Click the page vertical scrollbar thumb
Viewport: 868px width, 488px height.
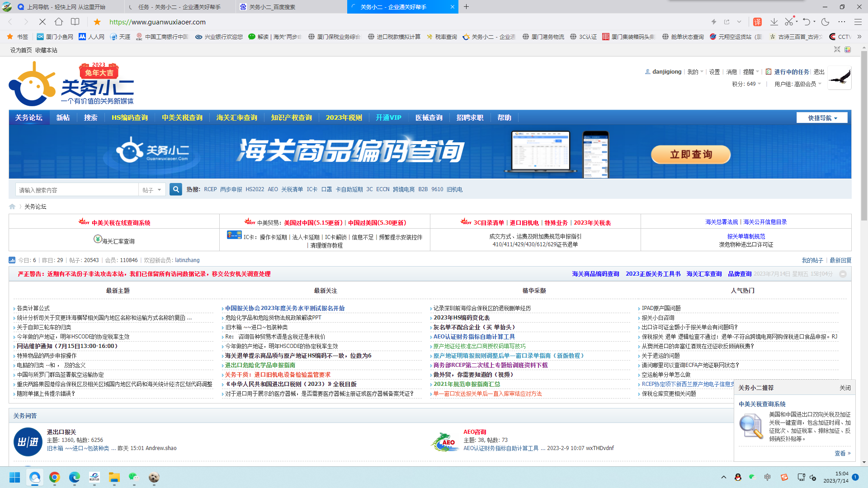(x=864, y=136)
